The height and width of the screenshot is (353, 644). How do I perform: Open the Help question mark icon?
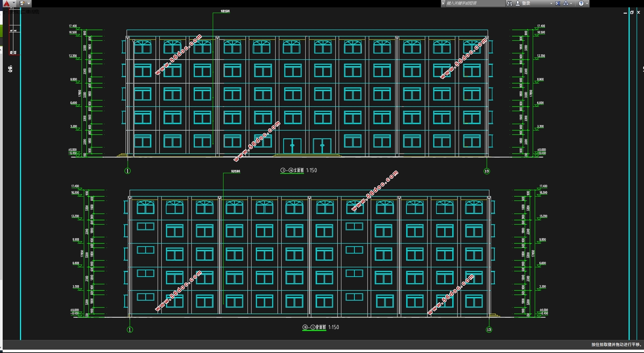581,3
